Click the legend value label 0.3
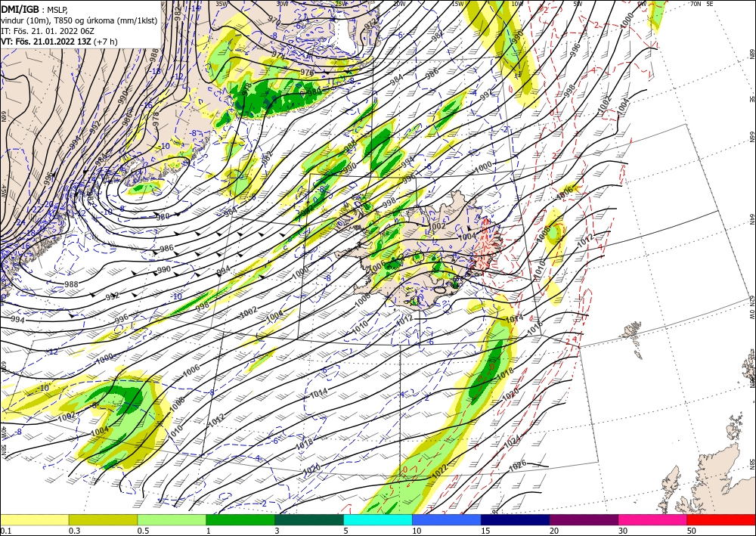The height and width of the screenshot is (536, 756). click(74, 531)
